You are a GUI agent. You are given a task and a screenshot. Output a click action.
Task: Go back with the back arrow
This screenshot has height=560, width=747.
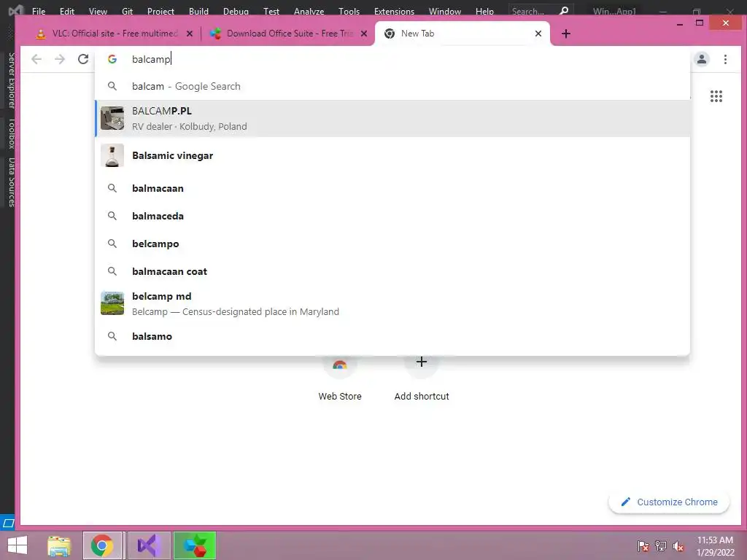(36, 59)
